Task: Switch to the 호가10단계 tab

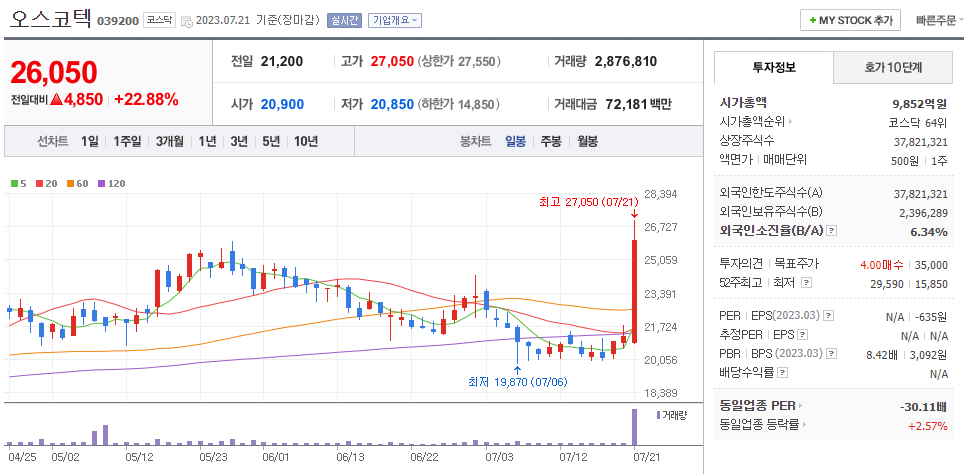Action: click(893, 67)
